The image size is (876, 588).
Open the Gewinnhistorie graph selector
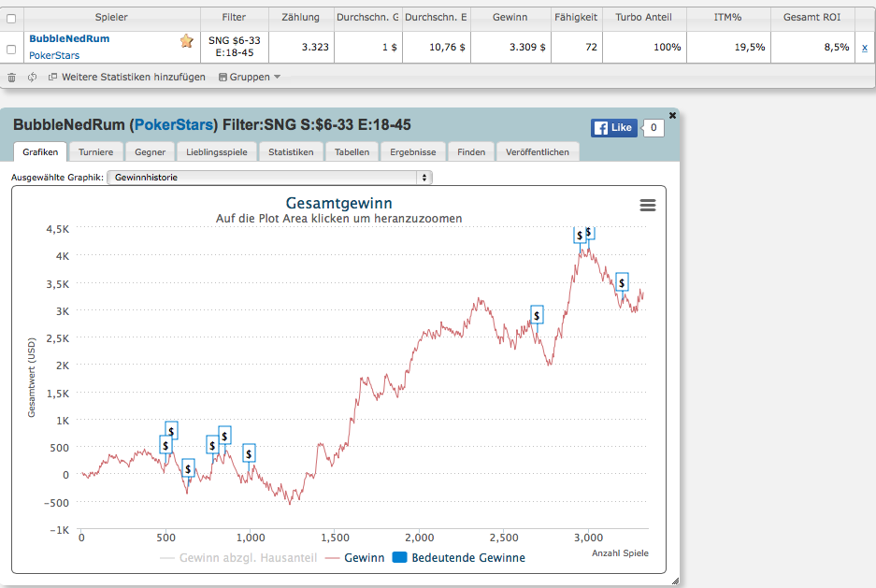click(x=269, y=178)
